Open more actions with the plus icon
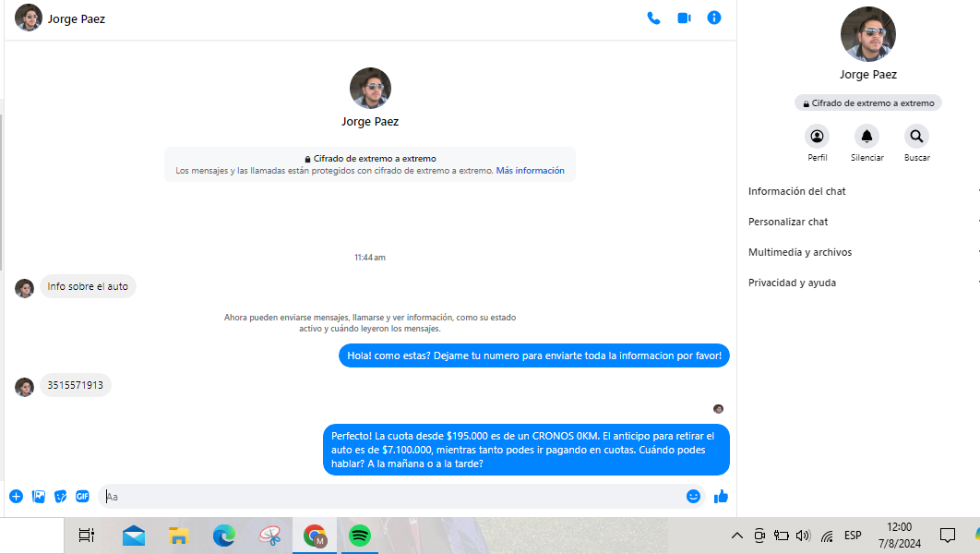The width and height of the screenshot is (980, 554). 16,497
